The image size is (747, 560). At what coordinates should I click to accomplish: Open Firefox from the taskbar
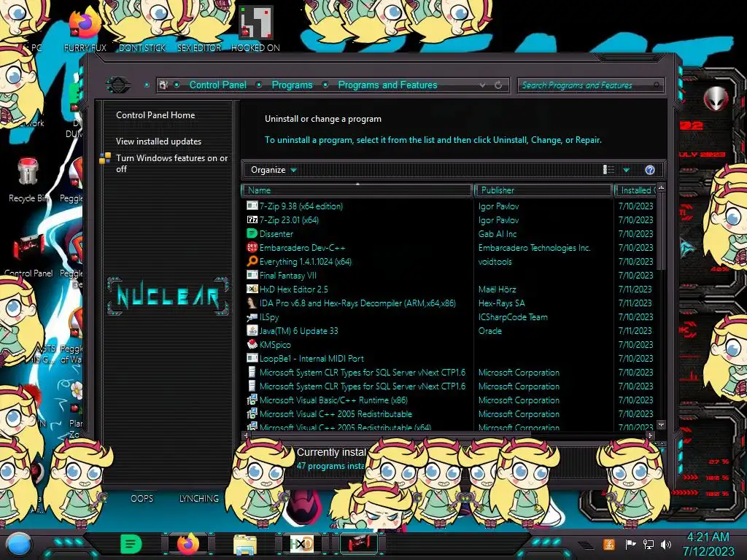pyautogui.click(x=188, y=542)
